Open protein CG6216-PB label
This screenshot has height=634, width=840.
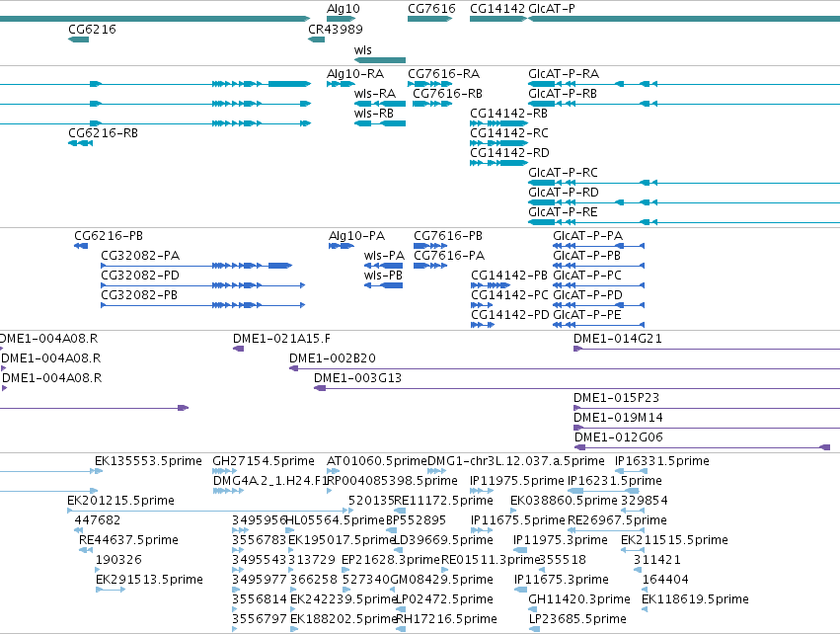click(x=109, y=236)
